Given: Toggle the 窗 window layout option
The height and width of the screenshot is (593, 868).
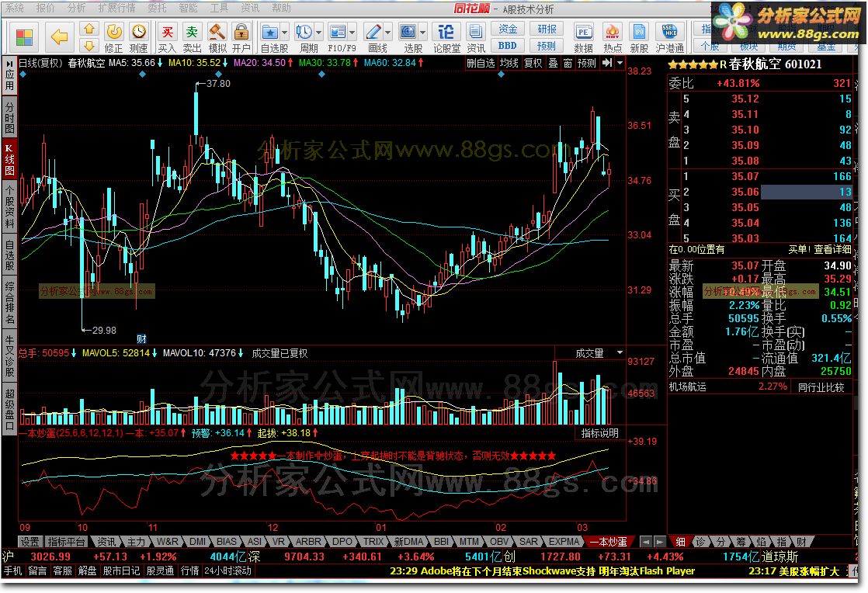Looking at the screenshot, I should [568, 63].
